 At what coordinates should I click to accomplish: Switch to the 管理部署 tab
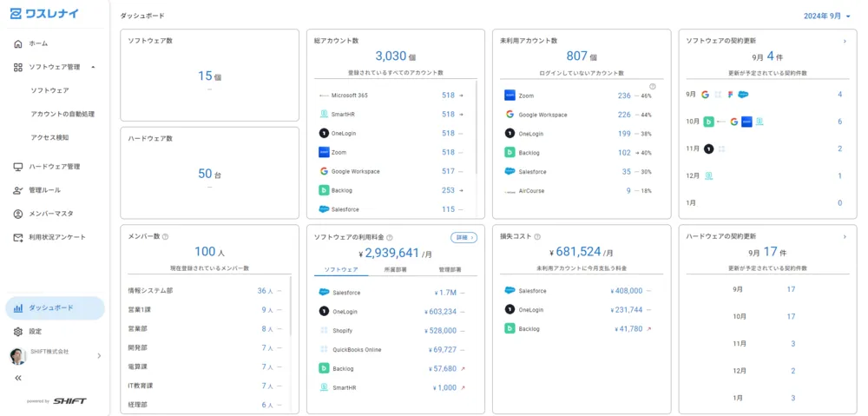[450, 270]
